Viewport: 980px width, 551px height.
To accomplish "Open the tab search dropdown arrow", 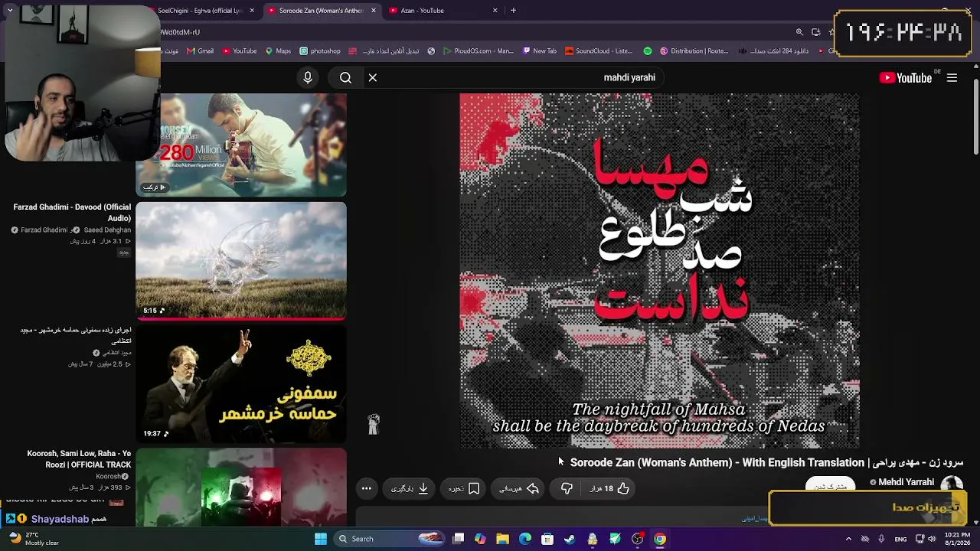I will point(10,11).
